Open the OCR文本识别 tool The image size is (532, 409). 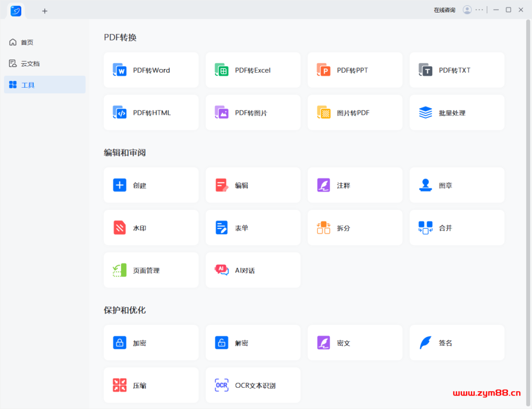(252, 385)
